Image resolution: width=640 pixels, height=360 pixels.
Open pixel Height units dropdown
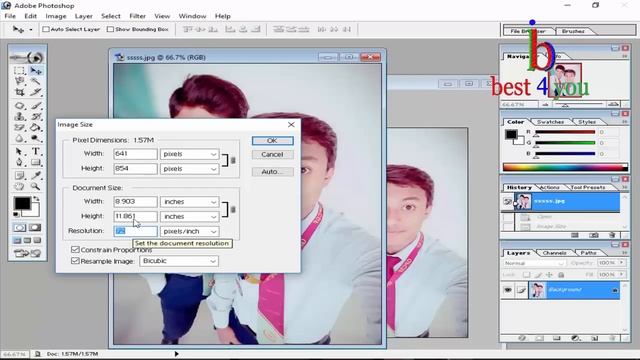(190, 169)
